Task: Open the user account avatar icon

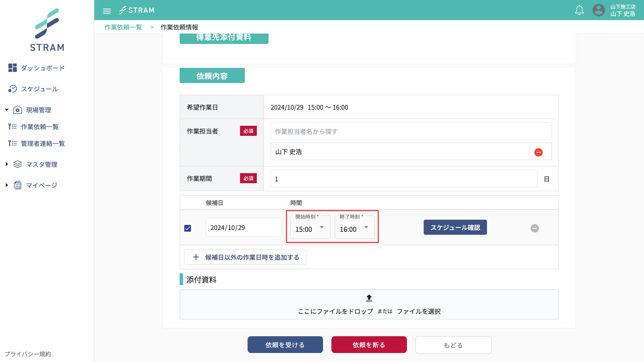Action: point(599,10)
